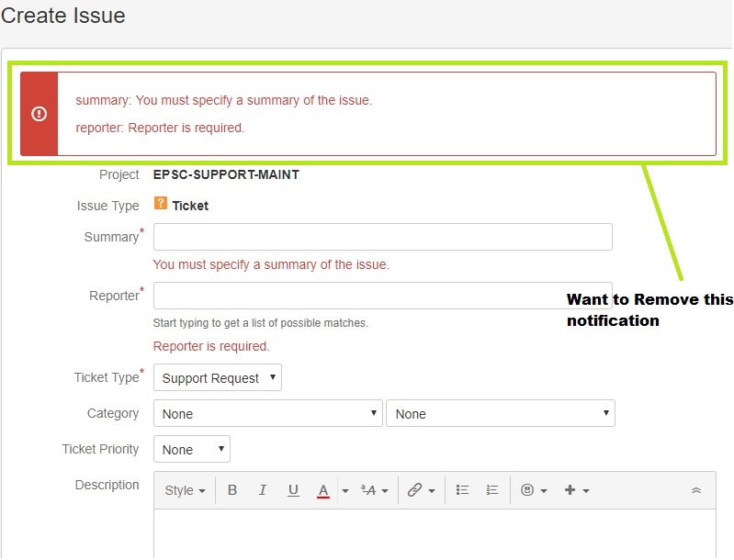Screen dimensions: 734x560
Task: Click the 'EPSC-SUPPORT-MAINT' project name
Action: point(226,174)
